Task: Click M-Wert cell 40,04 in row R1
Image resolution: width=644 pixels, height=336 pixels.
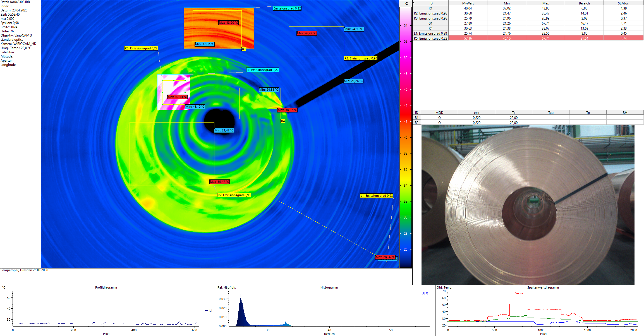Action: (468, 8)
